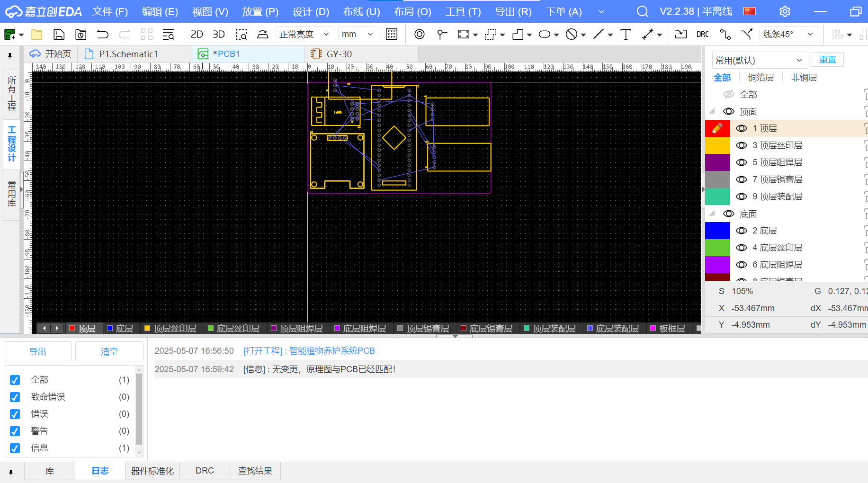This screenshot has height=483, width=868.
Task: Switch to 2D view
Action: click(x=197, y=34)
